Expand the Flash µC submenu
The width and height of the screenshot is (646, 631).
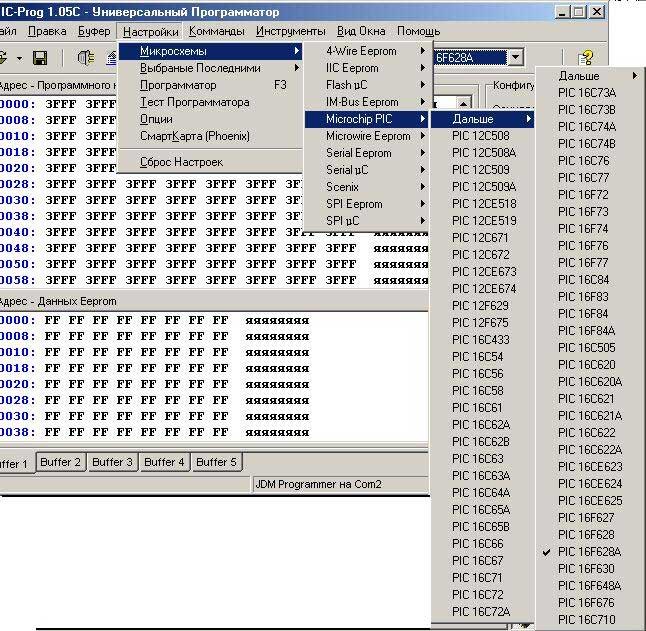click(367, 85)
